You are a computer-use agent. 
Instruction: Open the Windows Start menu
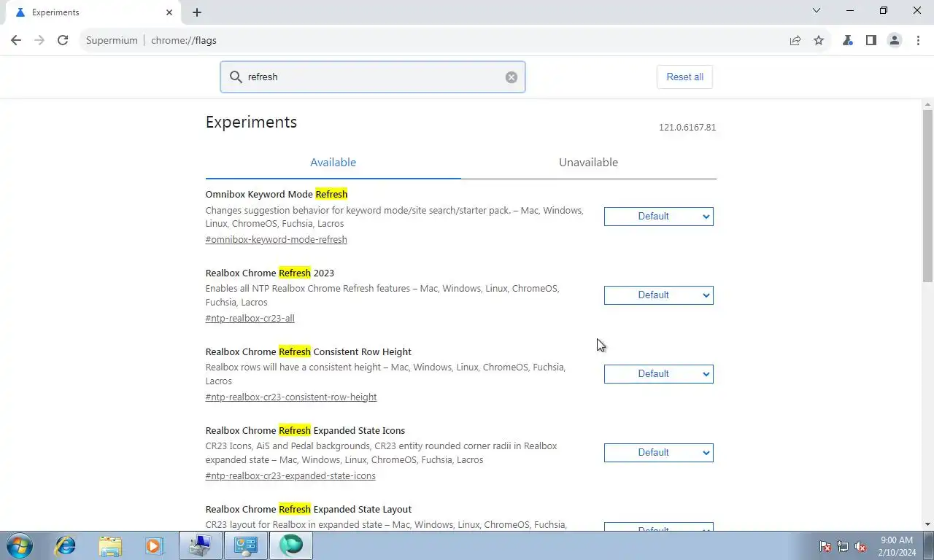pyautogui.click(x=19, y=545)
